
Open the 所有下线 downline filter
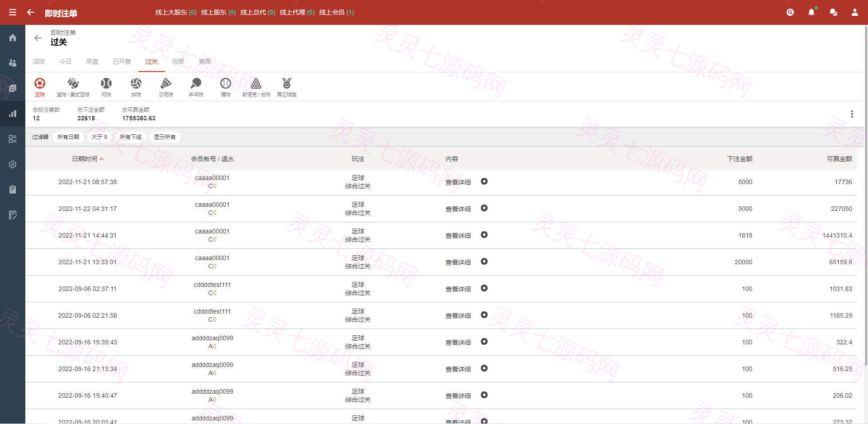pos(131,137)
